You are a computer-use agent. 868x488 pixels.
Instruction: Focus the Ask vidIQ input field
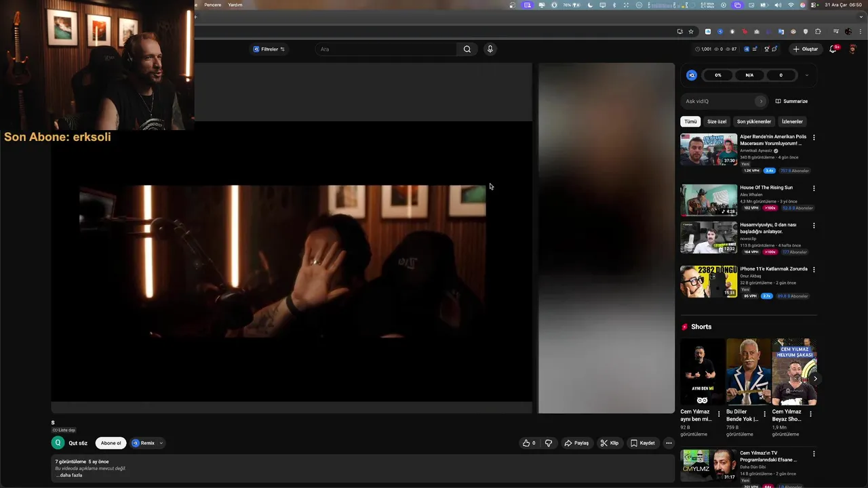[x=718, y=101]
